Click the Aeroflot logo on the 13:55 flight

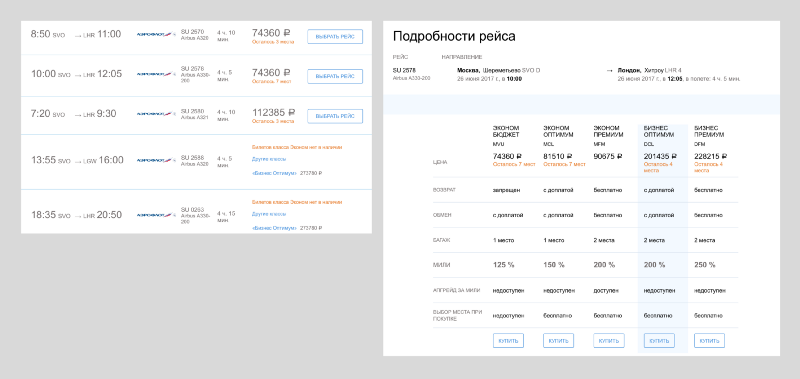coord(156,160)
